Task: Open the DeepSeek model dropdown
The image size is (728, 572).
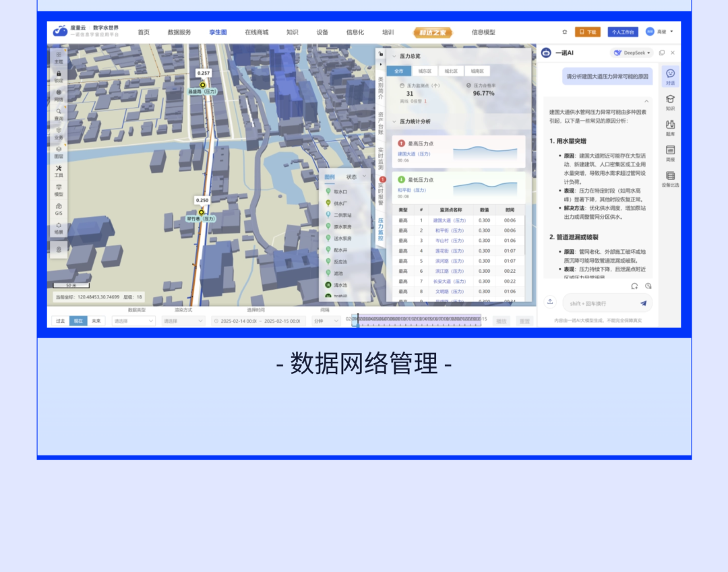Action: tap(632, 53)
